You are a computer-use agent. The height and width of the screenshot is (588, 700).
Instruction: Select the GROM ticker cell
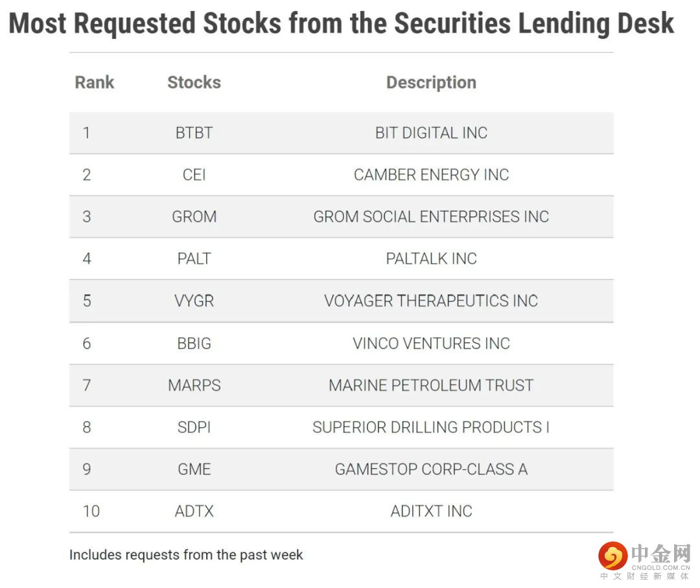point(194,217)
